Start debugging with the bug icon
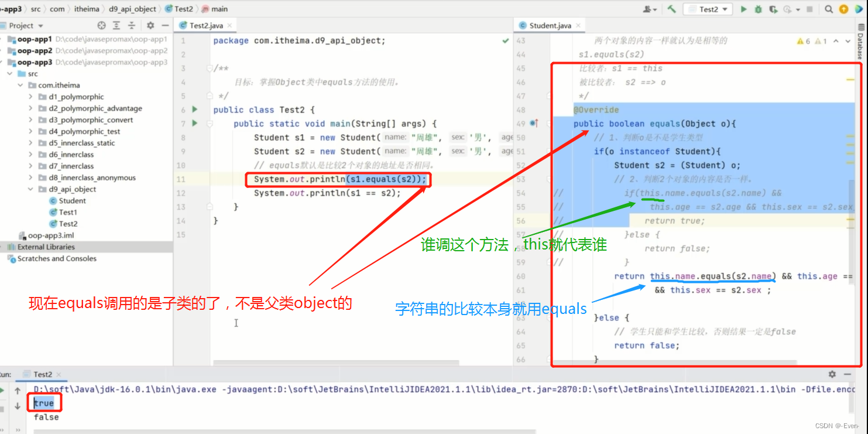 tap(759, 9)
